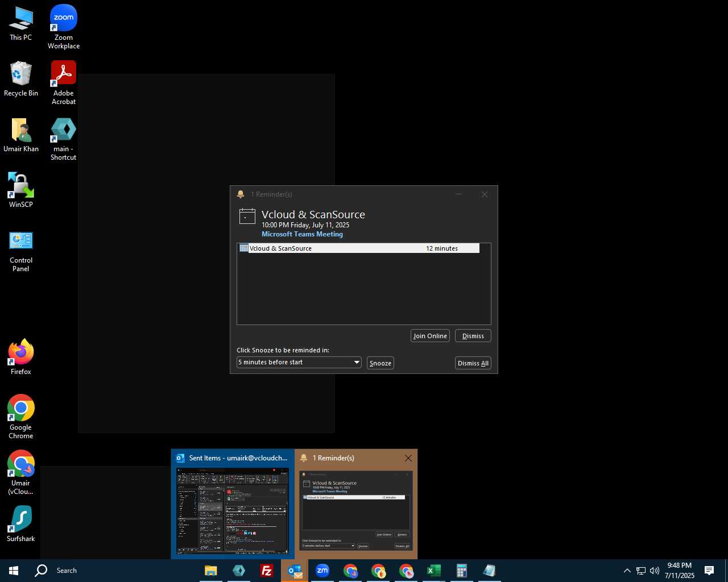This screenshot has width=728, height=582.
Task: Open network status tray icon
Action: pyautogui.click(x=641, y=571)
